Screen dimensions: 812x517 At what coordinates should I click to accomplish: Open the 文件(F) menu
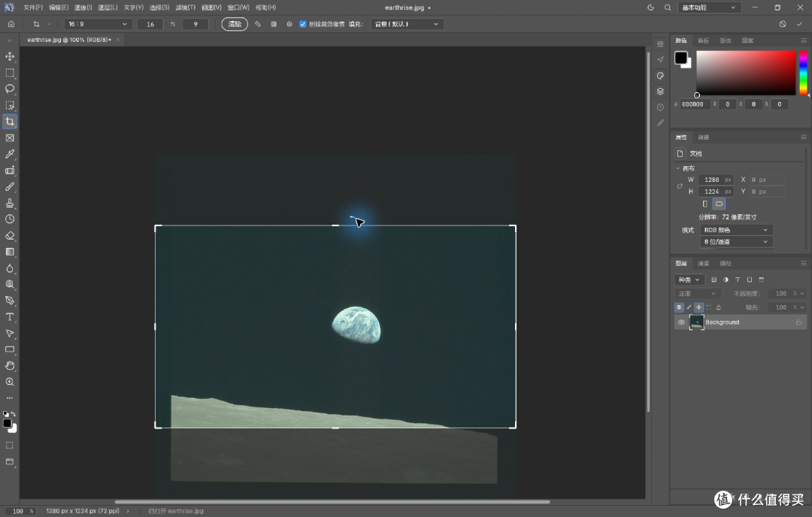point(32,8)
